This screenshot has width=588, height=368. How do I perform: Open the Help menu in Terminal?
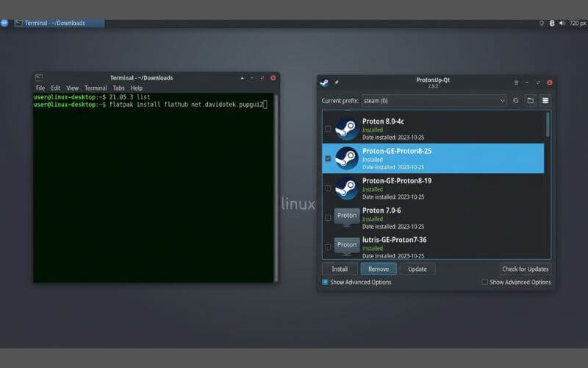click(x=137, y=88)
